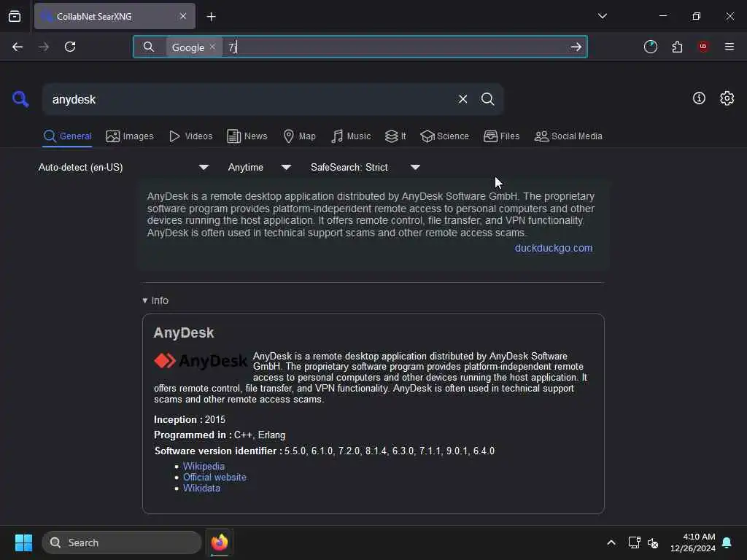
Task: Open the AnyDesk Wikipedia link
Action: pyautogui.click(x=204, y=466)
